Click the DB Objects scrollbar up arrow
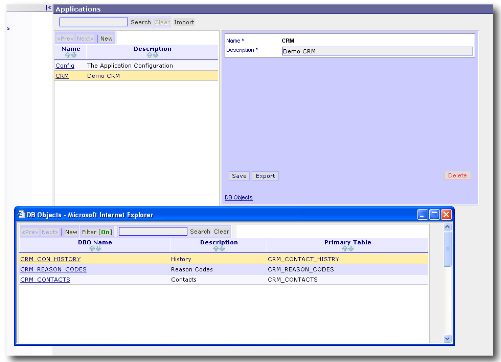Screen dimensions: 501x362 (x=447, y=227)
